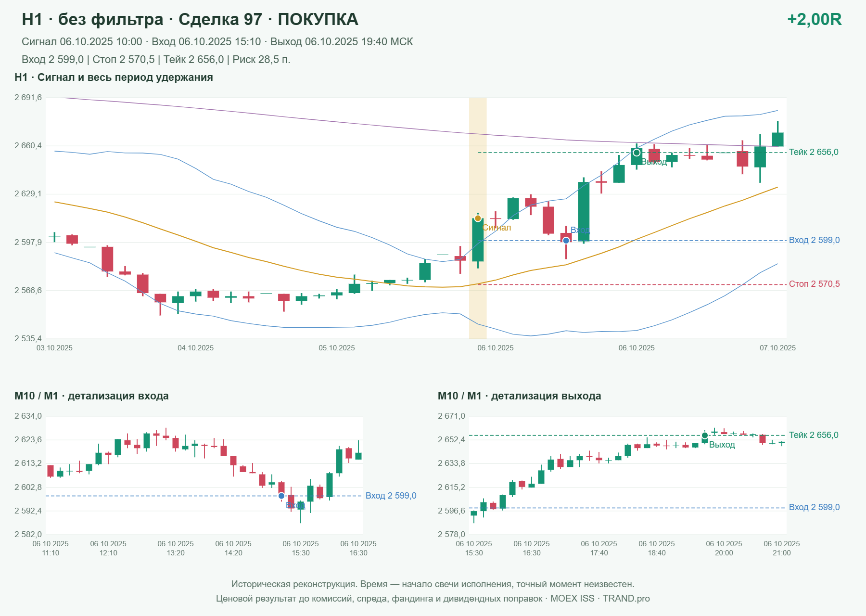This screenshot has height=616, width=866.
Task: Click the signal/entry/exit timestamps line
Action: (217, 42)
